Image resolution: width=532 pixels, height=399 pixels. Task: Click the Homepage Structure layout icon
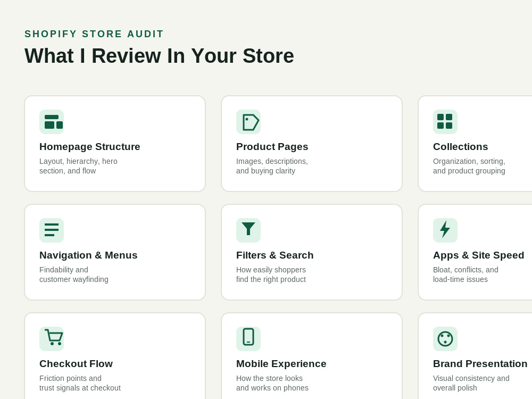click(52, 122)
